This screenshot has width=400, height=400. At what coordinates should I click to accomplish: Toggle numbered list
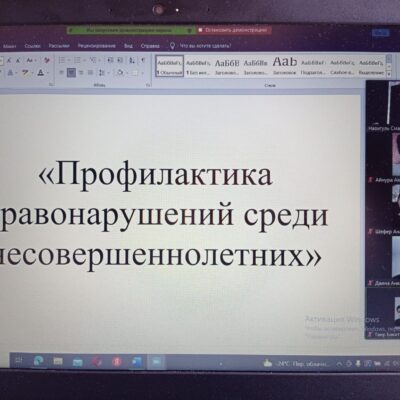[x=77, y=60]
